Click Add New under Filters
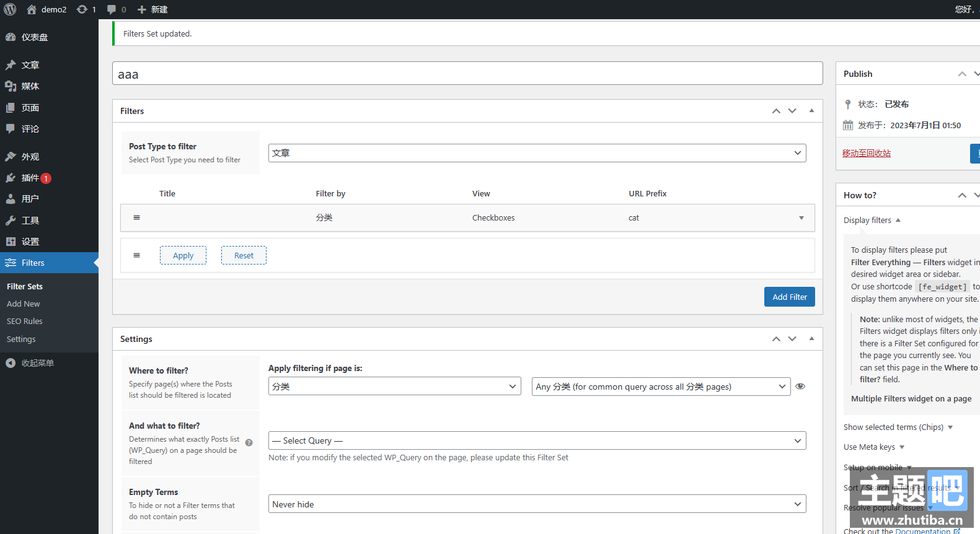Viewport: 980px width, 534px height. click(24, 304)
